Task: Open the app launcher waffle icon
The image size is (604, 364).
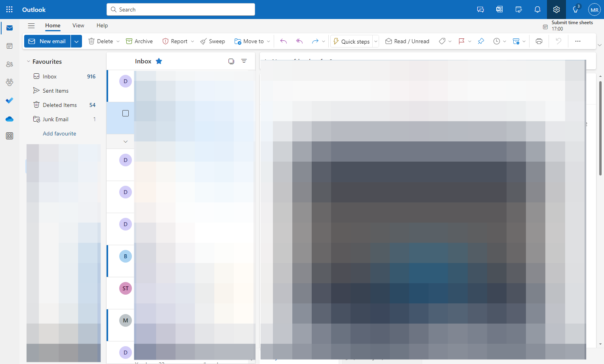Action: click(10, 10)
